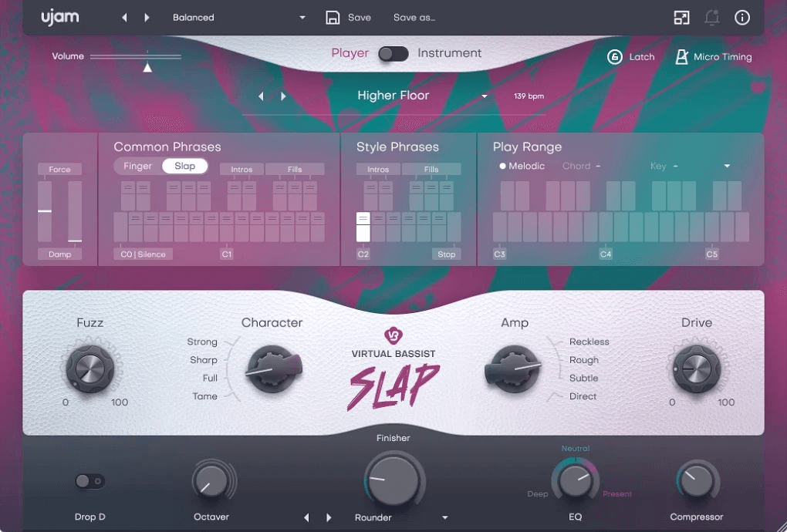Screen dimensions: 787x532
Task: Enable the Latch icon
Action: click(x=615, y=56)
